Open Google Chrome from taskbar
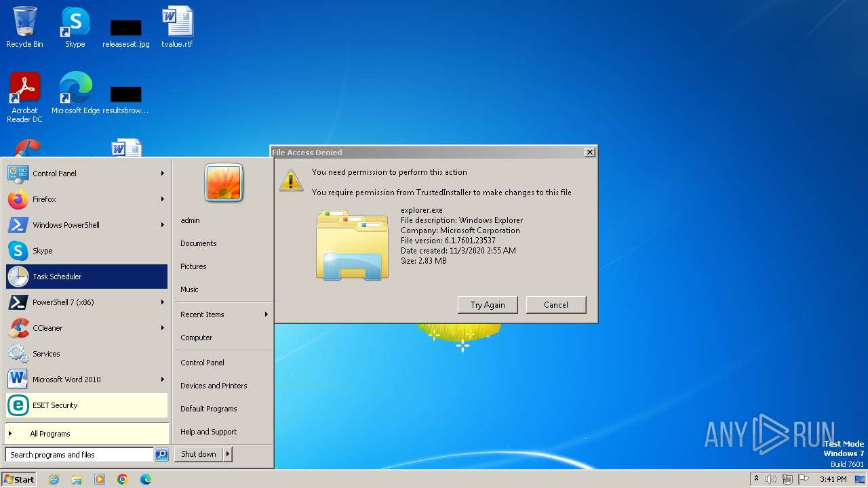Viewport: 868px width, 488px height. pos(123,479)
